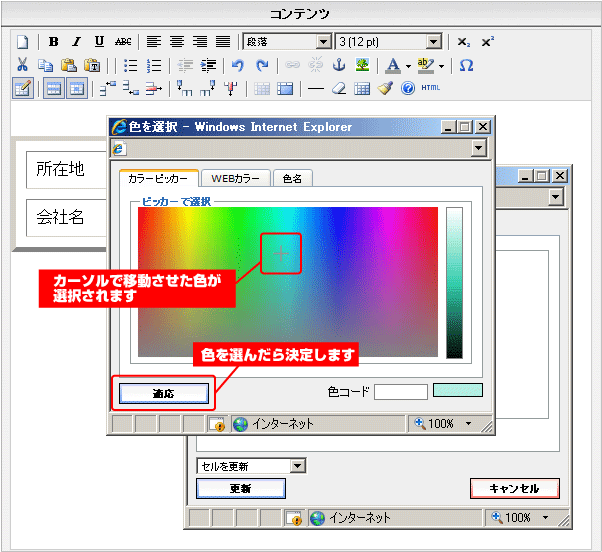
Task: Insert an anchor with the anchor icon
Action: [x=339, y=65]
